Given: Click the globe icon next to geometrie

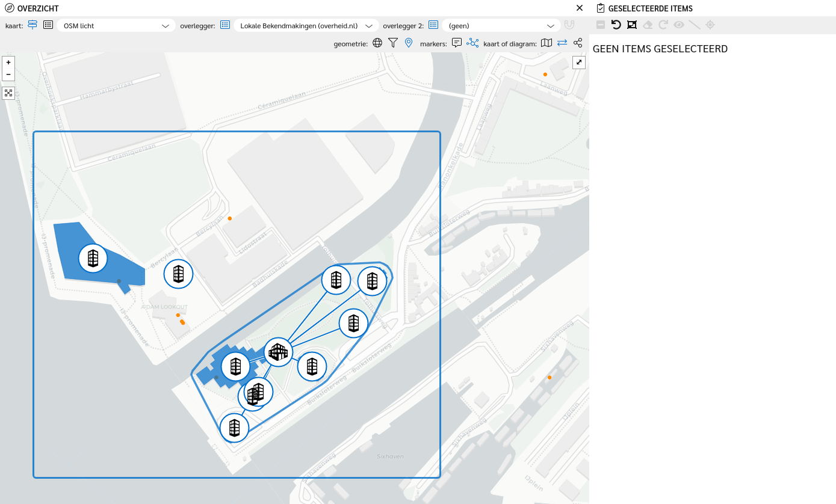Looking at the screenshot, I should (377, 43).
